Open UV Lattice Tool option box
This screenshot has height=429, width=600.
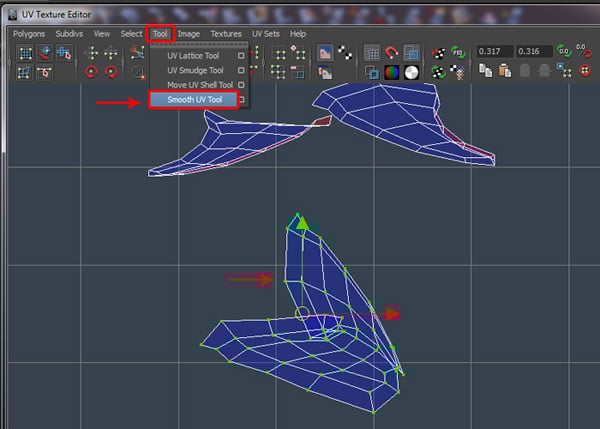(x=241, y=55)
